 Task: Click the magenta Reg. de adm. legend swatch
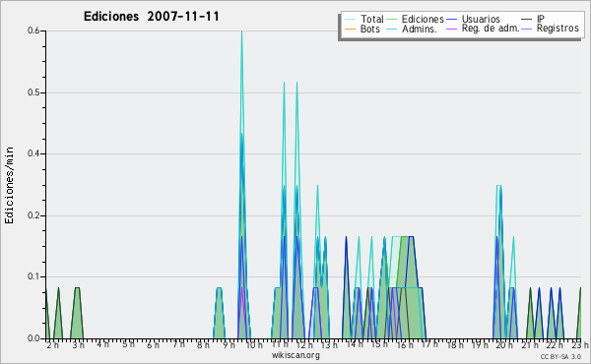[451, 29]
